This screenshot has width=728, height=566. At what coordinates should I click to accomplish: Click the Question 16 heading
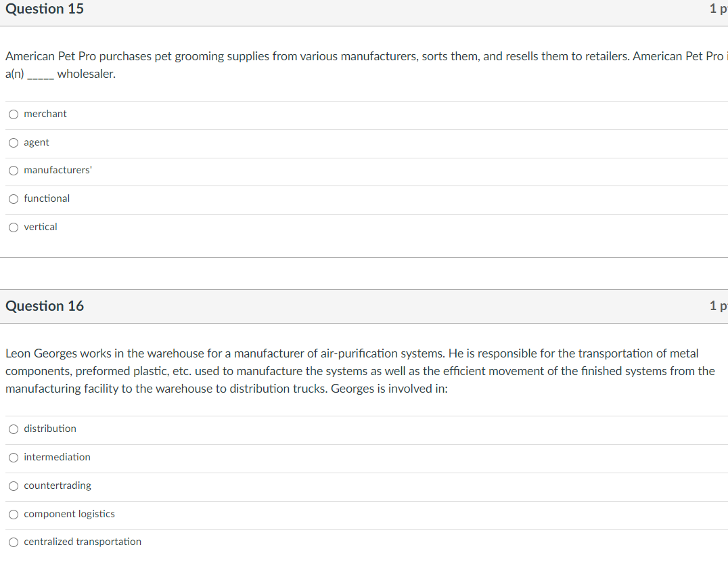coord(45,306)
